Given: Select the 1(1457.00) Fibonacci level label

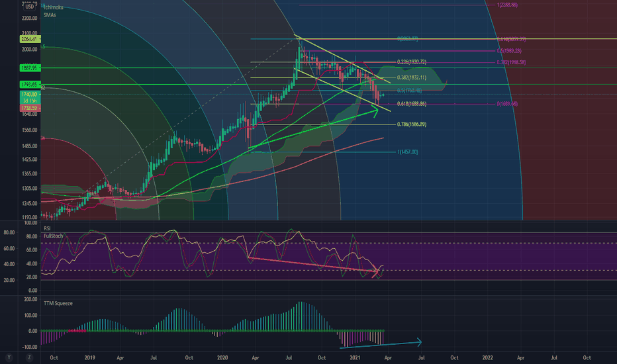Looking at the screenshot, I should (x=408, y=152).
